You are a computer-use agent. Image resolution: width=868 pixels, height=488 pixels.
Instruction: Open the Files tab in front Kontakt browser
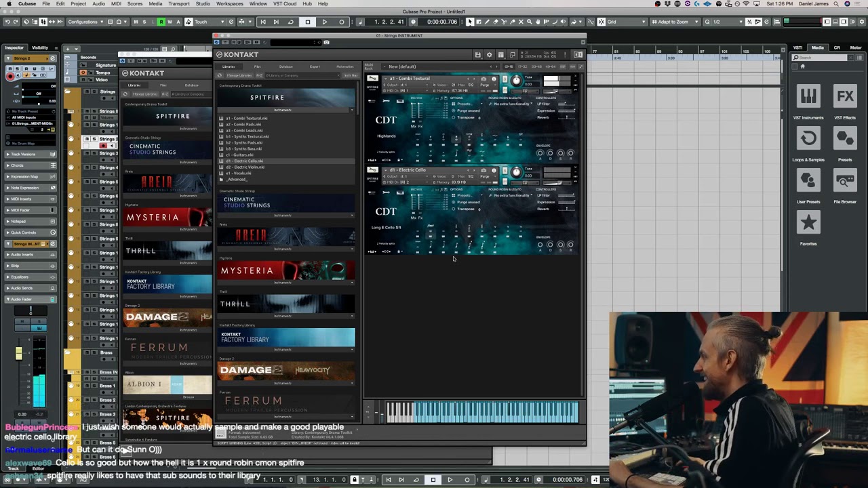(x=257, y=66)
